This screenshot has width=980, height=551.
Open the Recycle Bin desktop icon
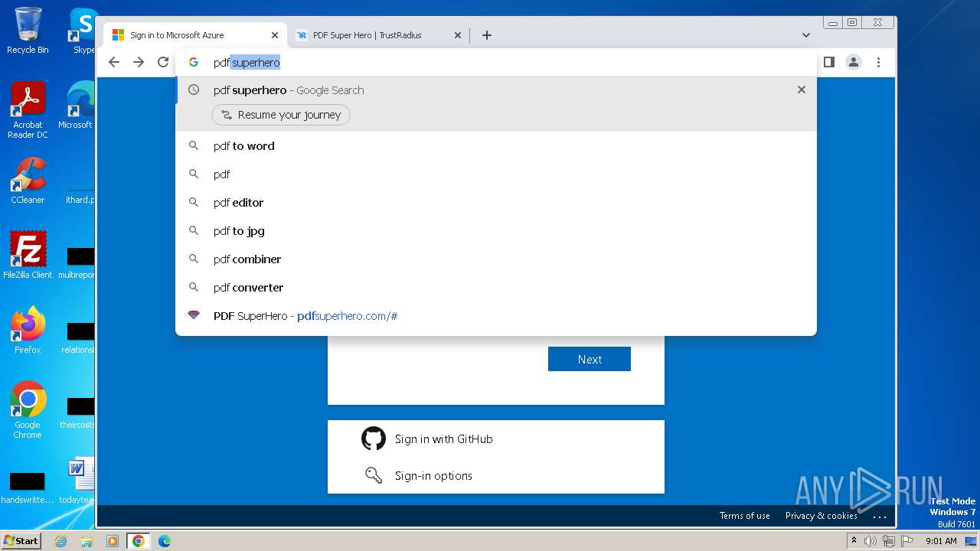tap(28, 31)
